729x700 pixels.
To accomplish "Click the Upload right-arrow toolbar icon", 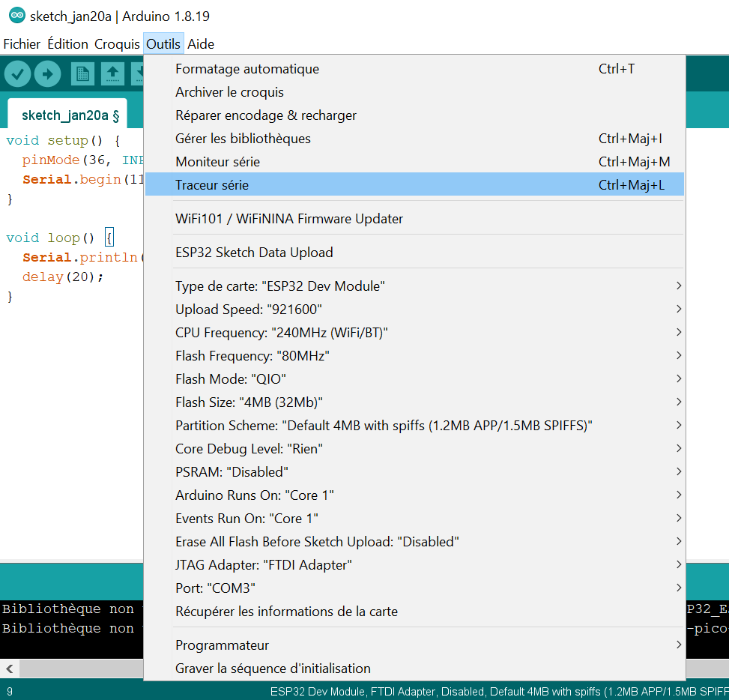I will 47,73.
